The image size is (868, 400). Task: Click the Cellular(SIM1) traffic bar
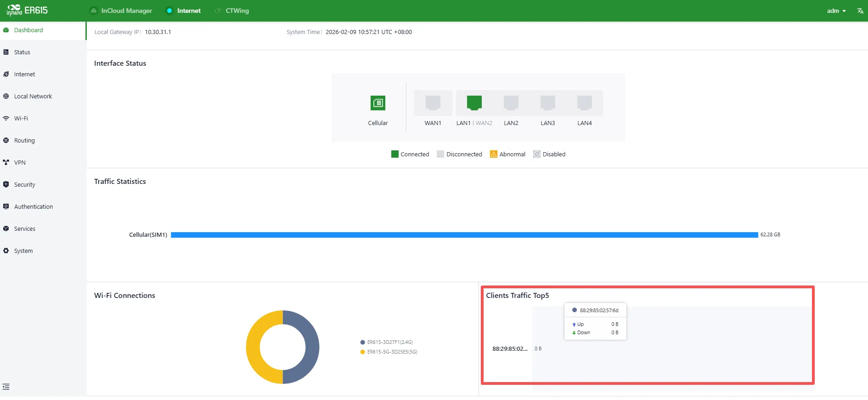tap(464, 235)
